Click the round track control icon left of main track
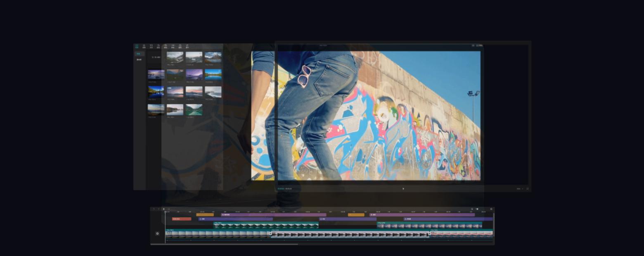 [157, 233]
